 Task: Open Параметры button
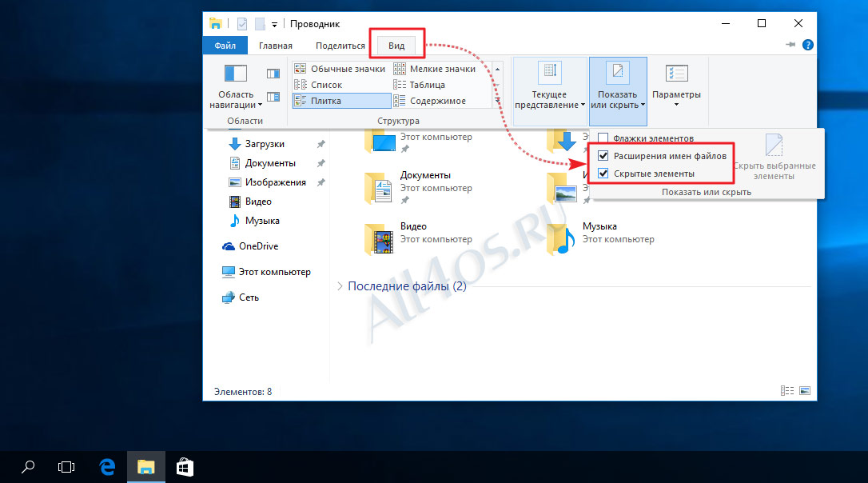click(x=676, y=86)
